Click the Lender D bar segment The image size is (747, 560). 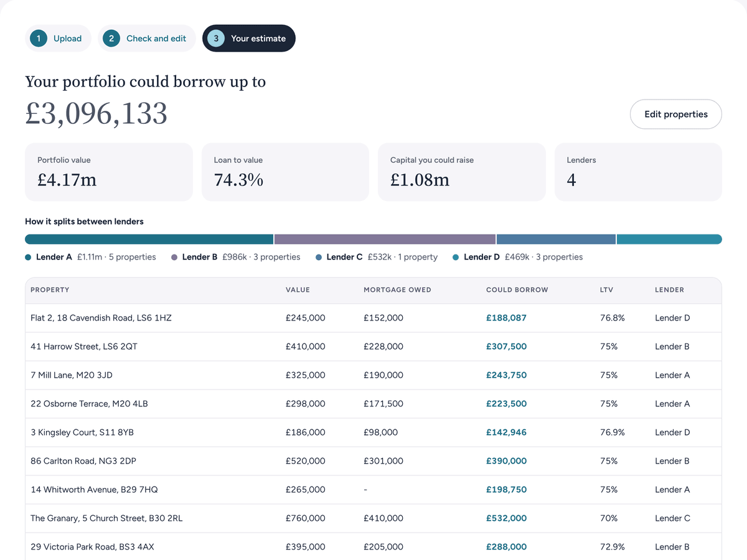tap(669, 239)
